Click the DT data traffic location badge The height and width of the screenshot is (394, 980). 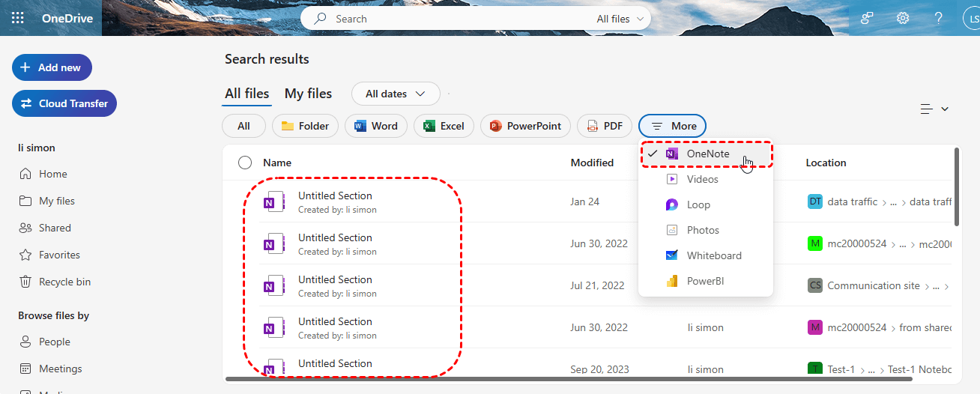coord(815,201)
